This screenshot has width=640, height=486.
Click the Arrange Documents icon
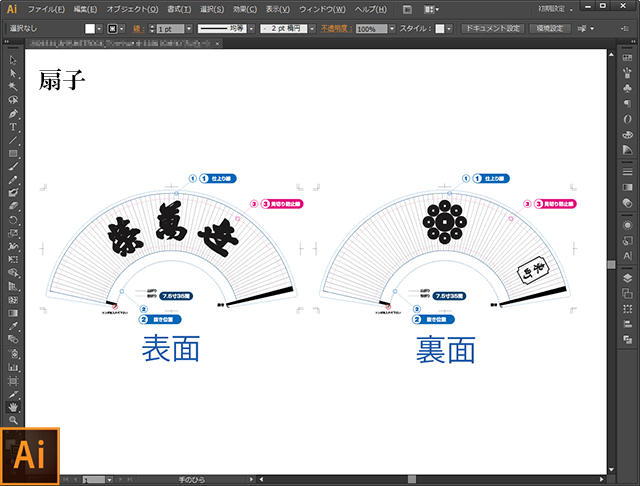tap(430, 8)
